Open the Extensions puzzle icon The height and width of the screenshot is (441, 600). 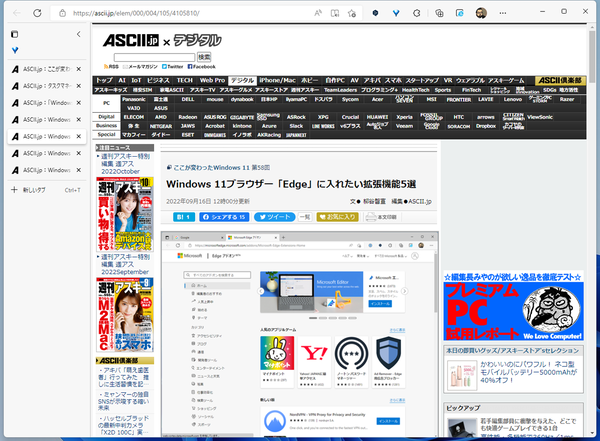point(417,13)
